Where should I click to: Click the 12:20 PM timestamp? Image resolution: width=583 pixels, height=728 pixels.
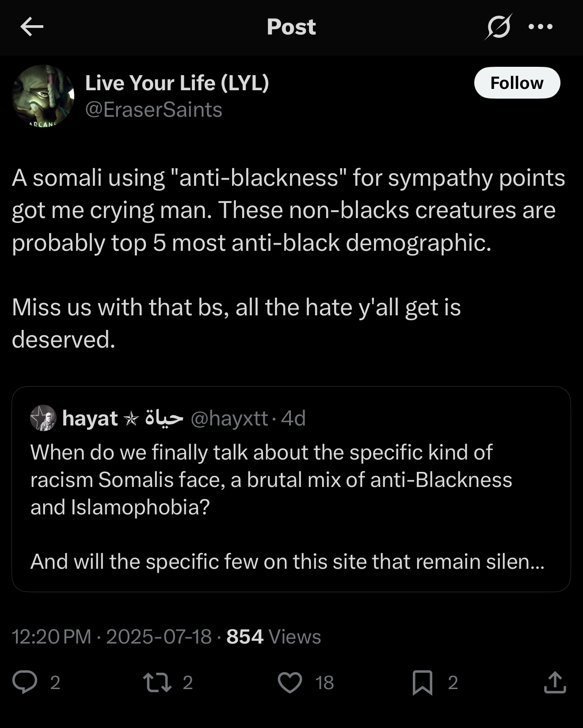click(x=51, y=636)
